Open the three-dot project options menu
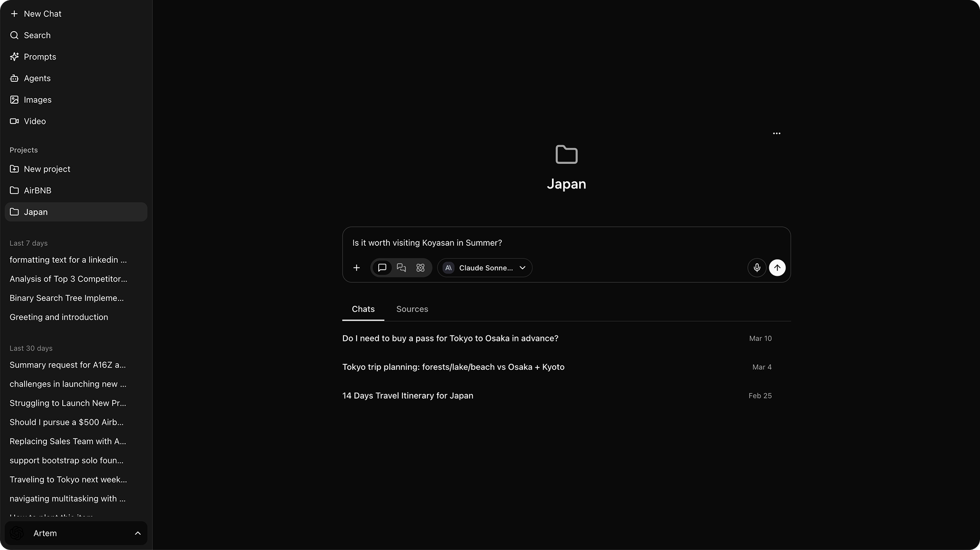 click(776, 133)
